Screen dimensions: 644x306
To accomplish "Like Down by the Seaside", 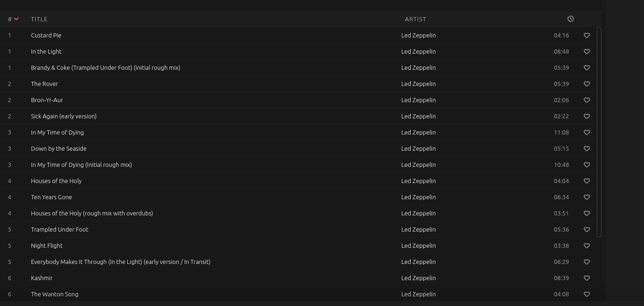I will click(x=587, y=148).
